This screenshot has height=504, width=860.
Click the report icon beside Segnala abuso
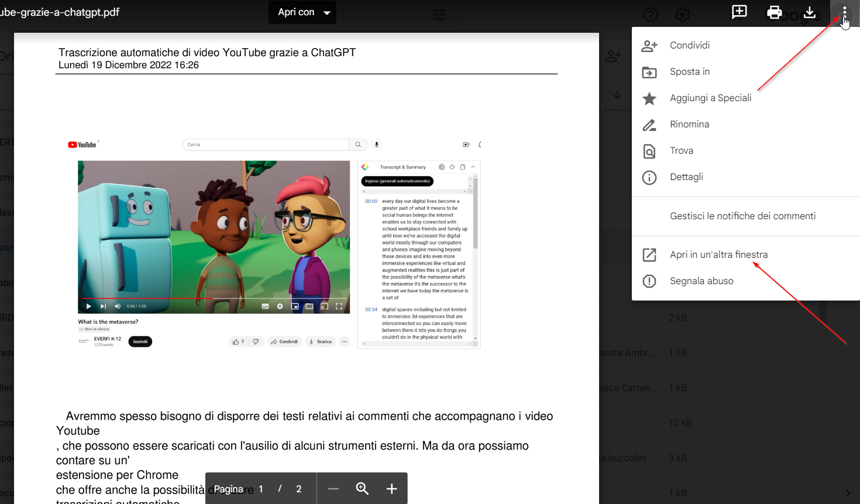pyautogui.click(x=649, y=281)
